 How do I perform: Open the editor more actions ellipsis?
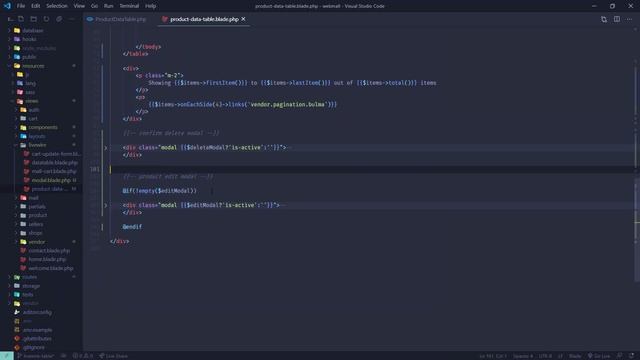pos(629,19)
